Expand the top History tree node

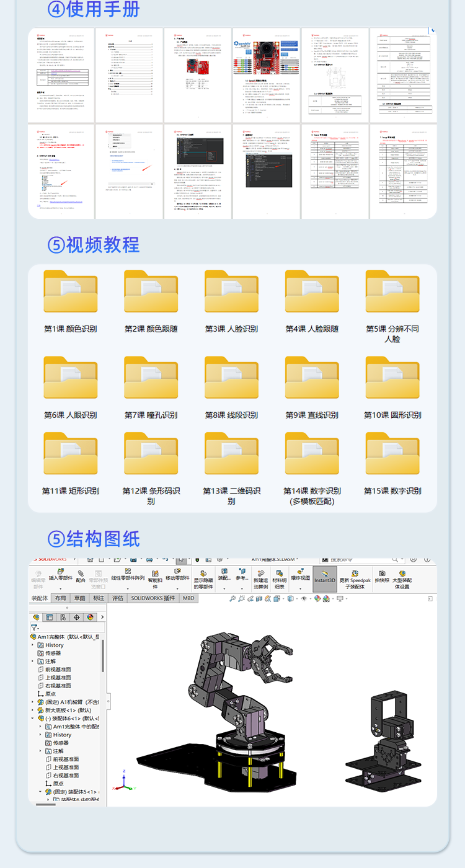coord(33,645)
